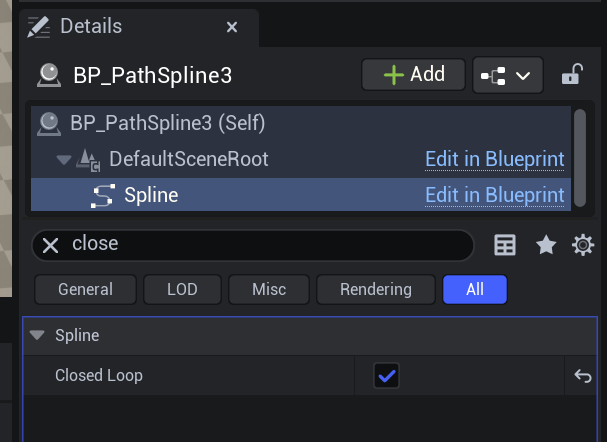Image resolution: width=607 pixels, height=442 pixels.
Task: Click the BP_PathSpline3 actor name
Action: 153,75
